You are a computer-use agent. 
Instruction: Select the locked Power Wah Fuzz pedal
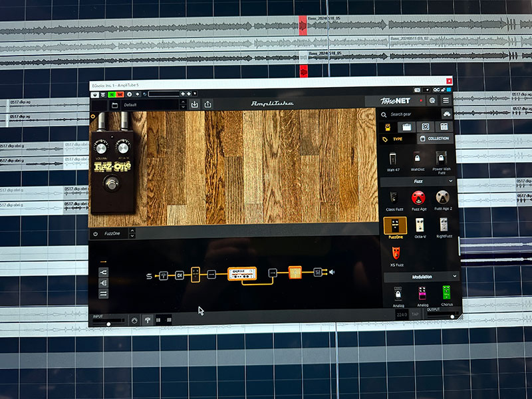442,162
